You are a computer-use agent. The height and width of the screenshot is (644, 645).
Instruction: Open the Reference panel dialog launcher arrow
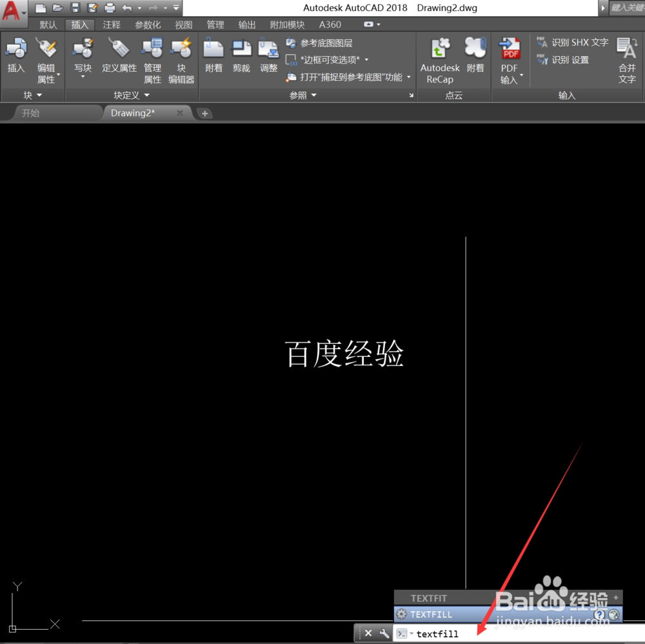[411, 96]
